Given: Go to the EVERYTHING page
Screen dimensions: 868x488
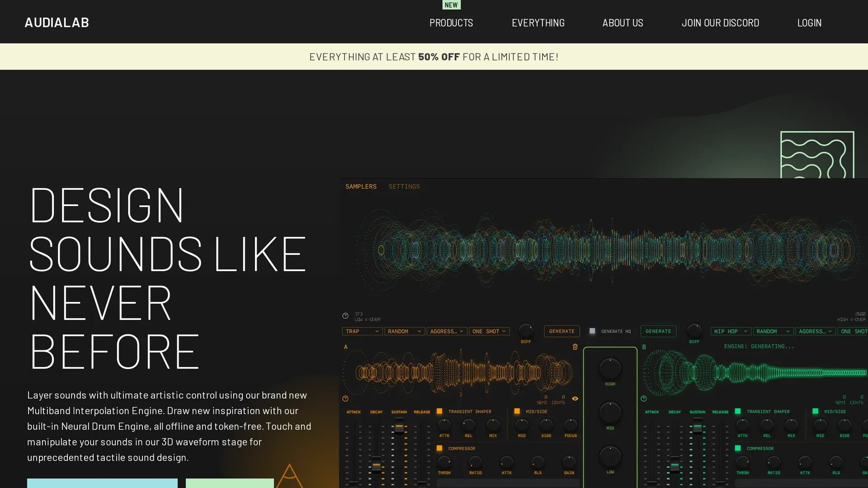Looking at the screenshot, I should (538, 23).
